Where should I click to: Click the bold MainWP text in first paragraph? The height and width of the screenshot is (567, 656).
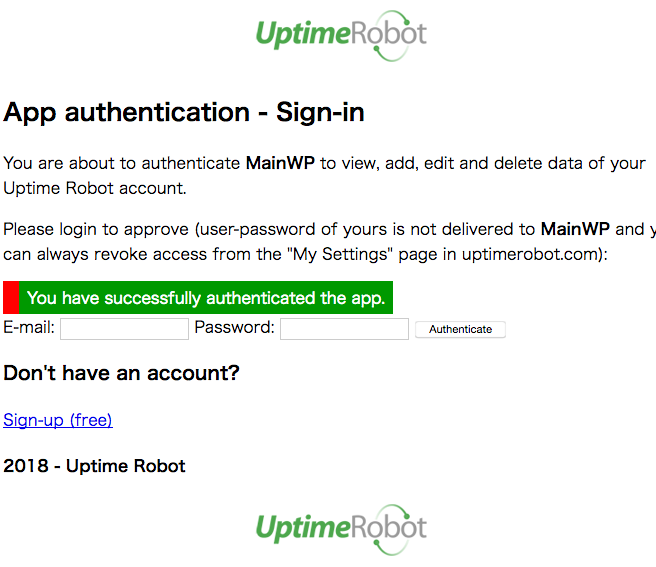pos(280,163)
